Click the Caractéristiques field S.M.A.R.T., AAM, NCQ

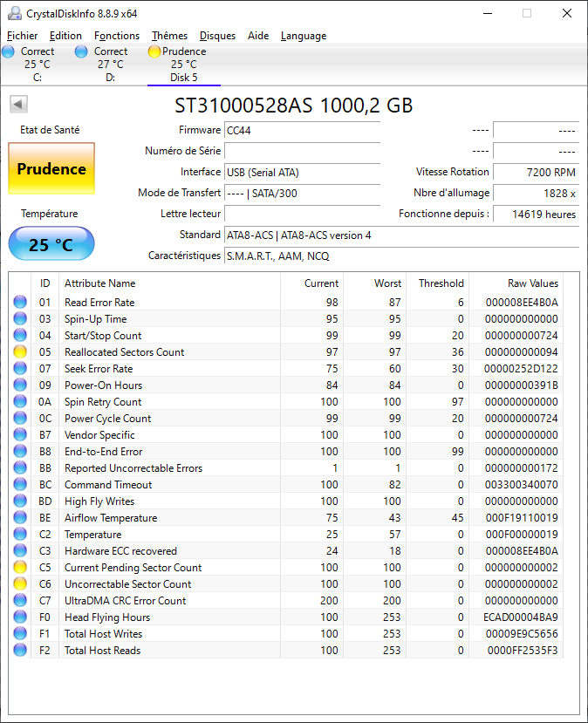[401, 256]
